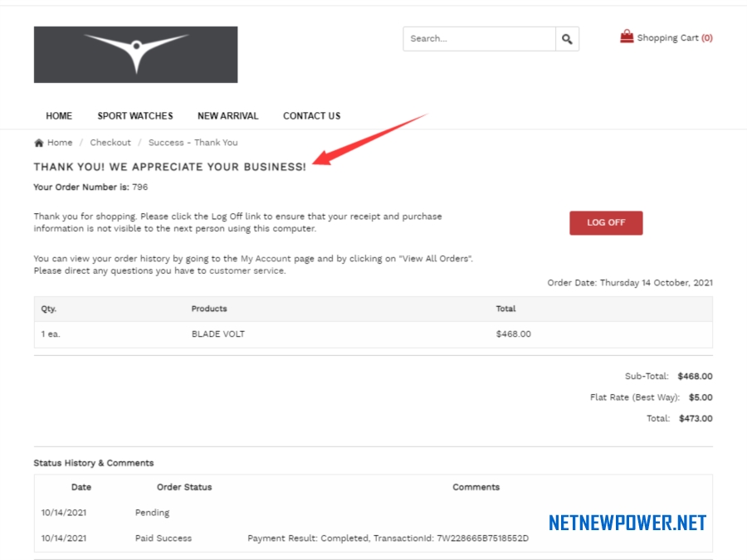Click the Pending order status

tap(153, 513)
